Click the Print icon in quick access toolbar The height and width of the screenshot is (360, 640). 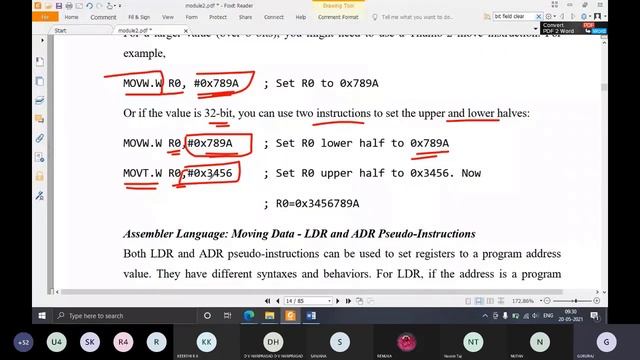[69, 6]
